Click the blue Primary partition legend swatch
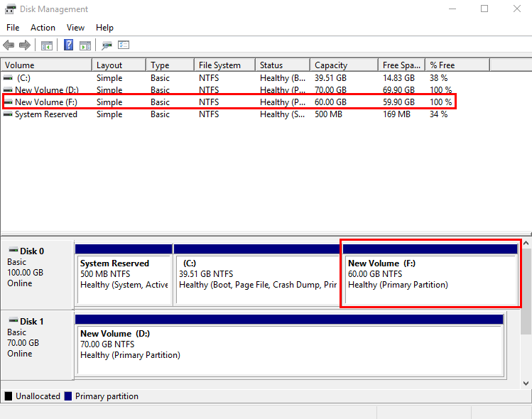532x419 pixels. coord(68,396)
